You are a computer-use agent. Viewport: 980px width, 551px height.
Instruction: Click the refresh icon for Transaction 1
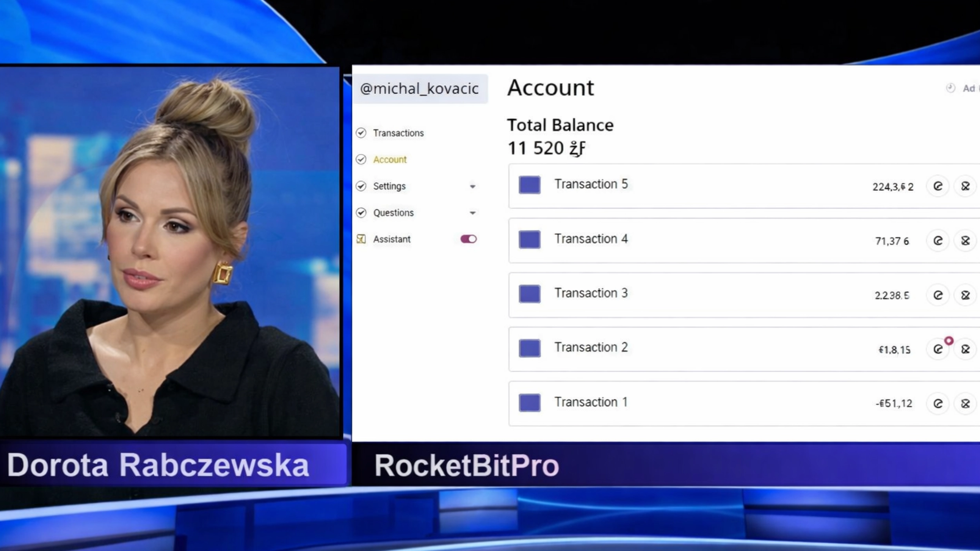[x=938, y=404]
